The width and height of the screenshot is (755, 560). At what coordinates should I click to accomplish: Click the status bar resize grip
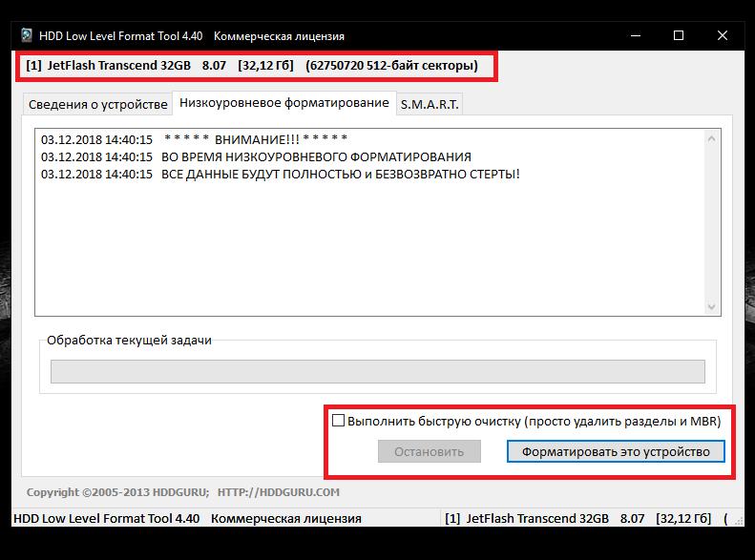click(738, 521)
